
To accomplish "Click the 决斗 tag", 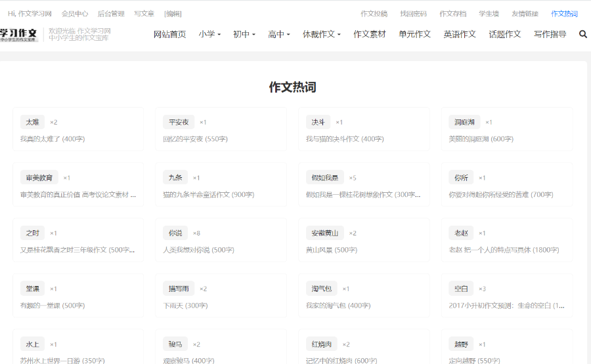I will [x=318, y=122].
